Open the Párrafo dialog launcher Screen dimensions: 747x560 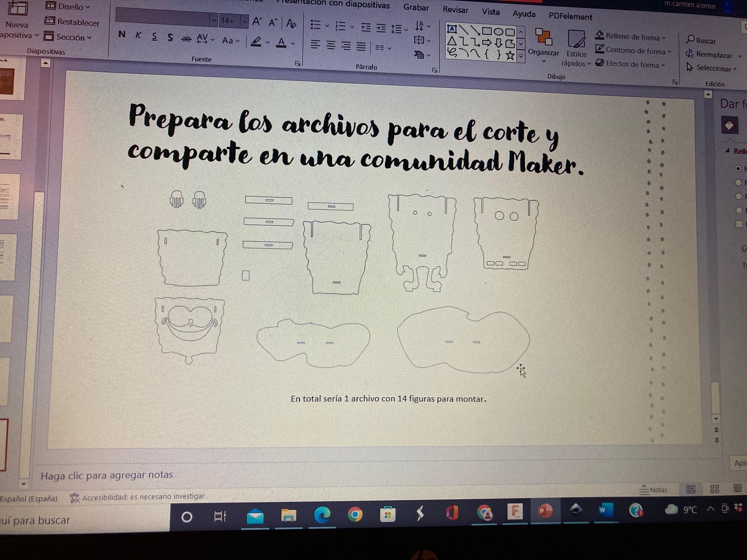coord(435,70)
